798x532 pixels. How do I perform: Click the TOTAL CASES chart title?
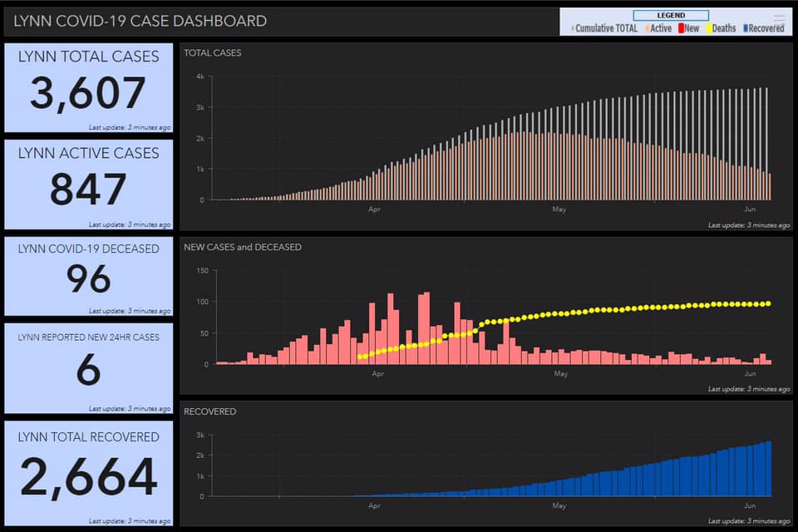pyautogui.click(x=213, y=53)
